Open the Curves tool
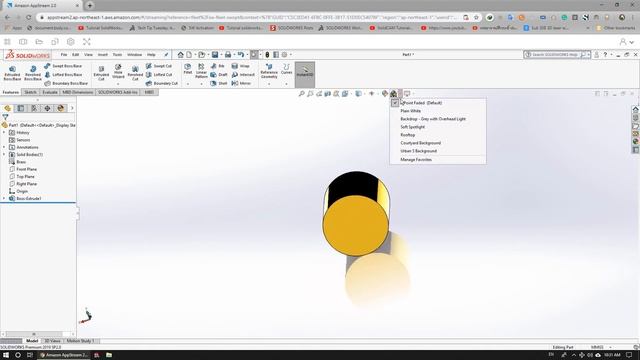Image resolution: width=640 pixels, height=360 pixels. (287, 69)
